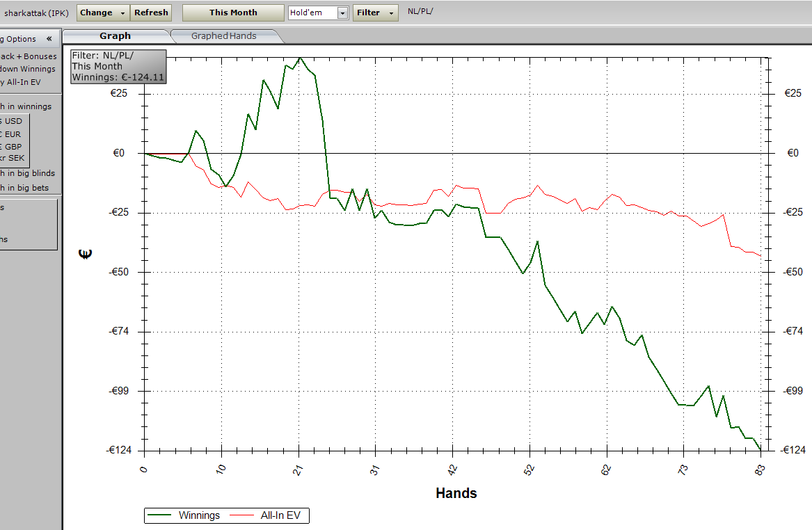Viewport: 812px width, 530px height.
Task: Choose EUR currency option
Action: [x=11, y=134]
